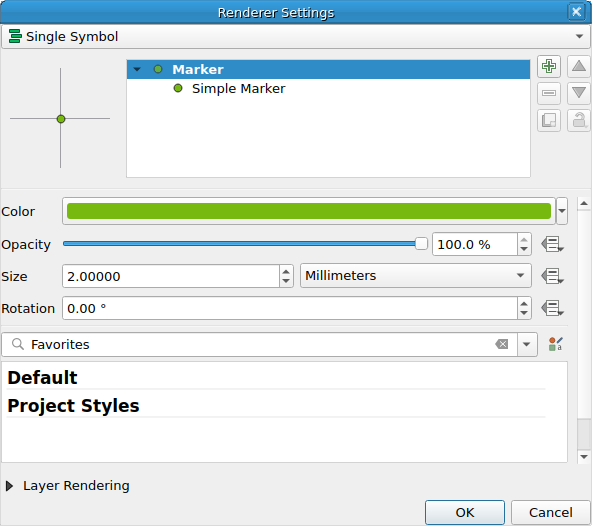Open the style manager icon beside Favorites

555,344
